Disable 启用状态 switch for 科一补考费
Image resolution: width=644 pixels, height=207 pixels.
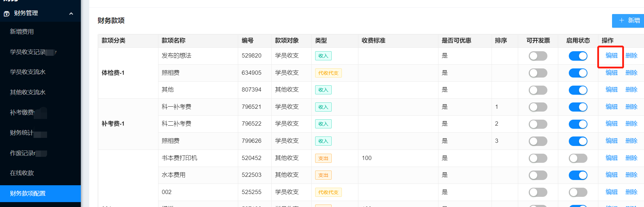(x=578, y=107)
